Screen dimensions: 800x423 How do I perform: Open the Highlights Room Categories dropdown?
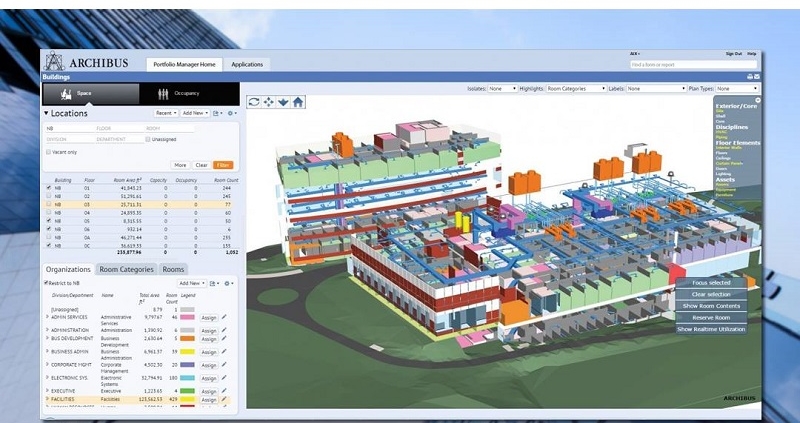tap(576, 89)
